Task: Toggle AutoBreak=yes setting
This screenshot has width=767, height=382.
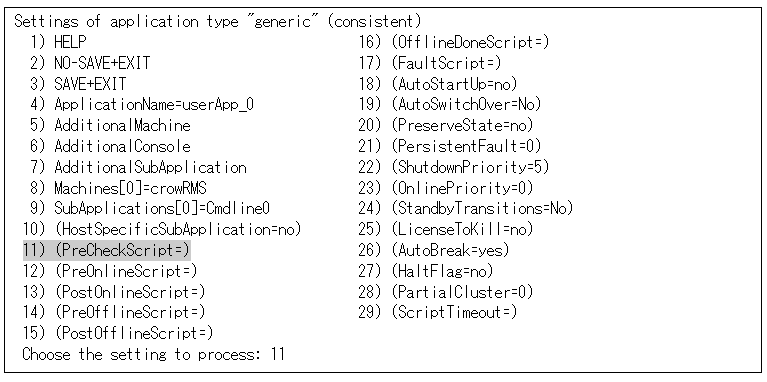Action: [433, 250]
